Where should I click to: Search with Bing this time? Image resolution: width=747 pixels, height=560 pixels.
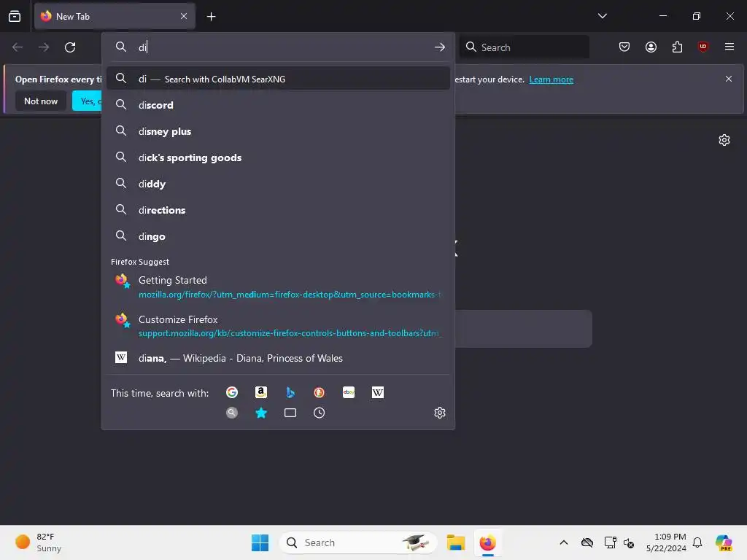290,392
